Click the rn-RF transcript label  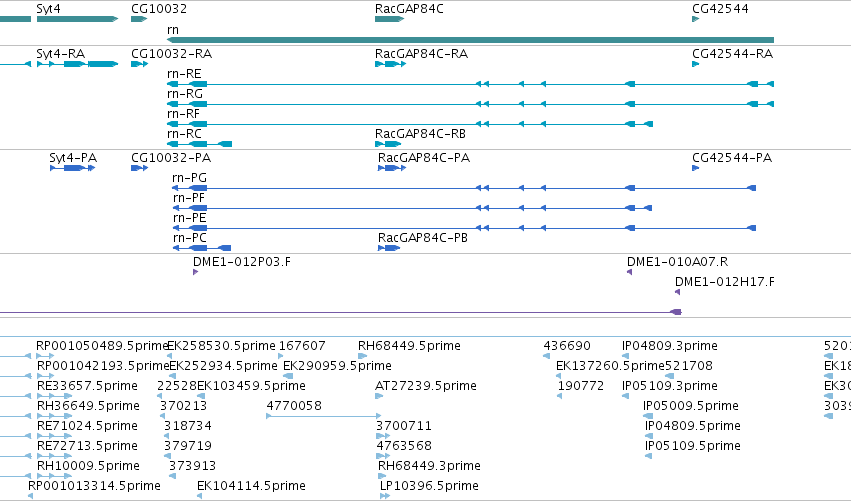pos(183,114)
